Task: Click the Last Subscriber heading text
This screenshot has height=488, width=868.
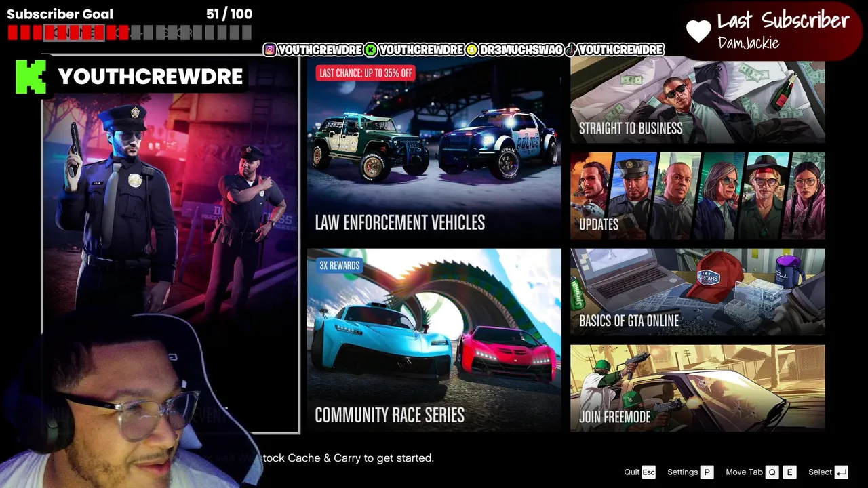Action: (783, 20)
